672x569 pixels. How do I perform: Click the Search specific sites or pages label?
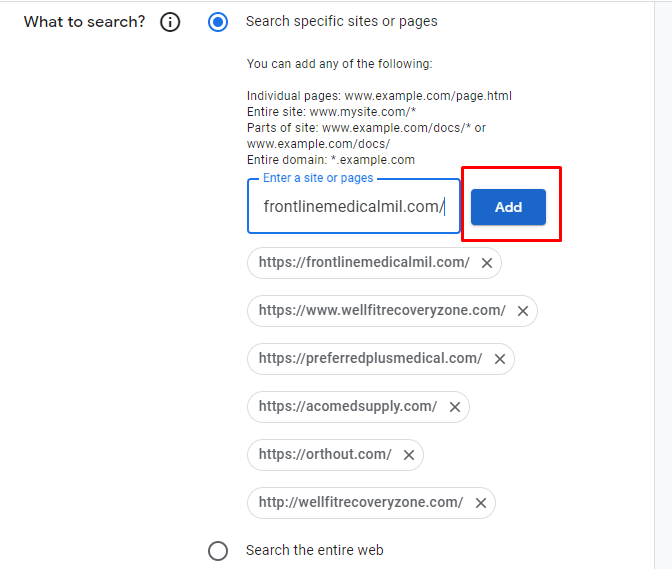(341, 21)
